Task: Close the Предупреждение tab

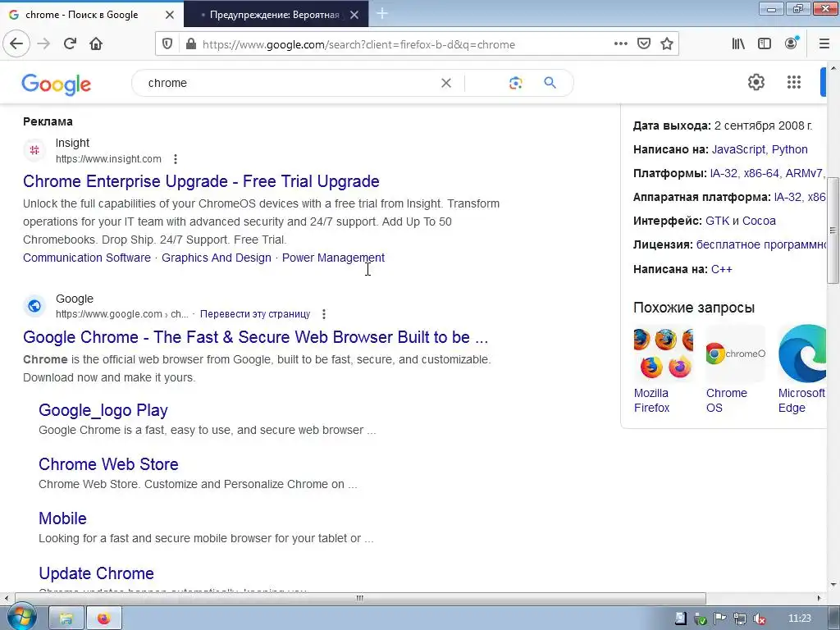Action: (x=354, y=15)
